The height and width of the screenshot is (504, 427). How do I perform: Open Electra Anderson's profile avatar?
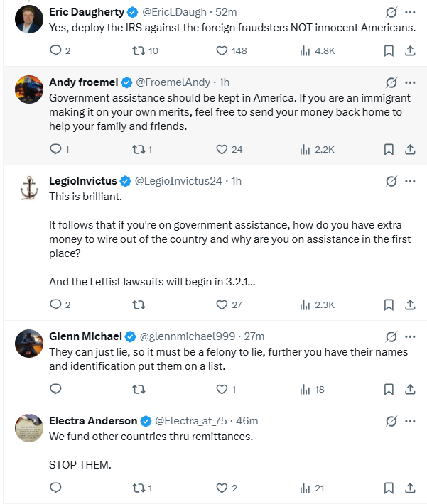coord(29,428)
